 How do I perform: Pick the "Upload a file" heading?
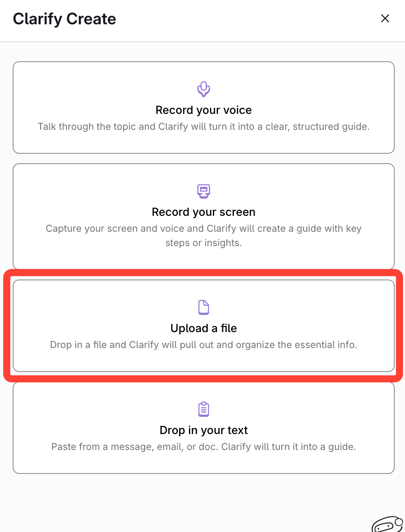tap(204, 328)
